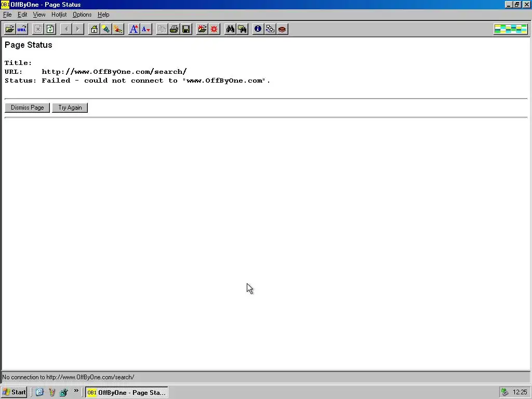Click the blue info circle icon
Screen dimensions: 532x399
258,29
